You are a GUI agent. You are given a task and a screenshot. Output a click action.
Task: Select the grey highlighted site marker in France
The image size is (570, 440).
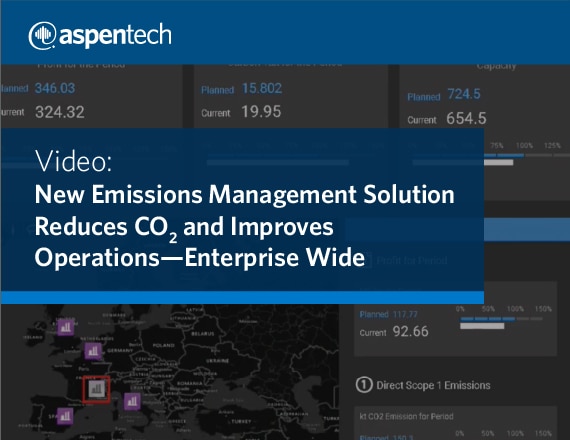96,389
